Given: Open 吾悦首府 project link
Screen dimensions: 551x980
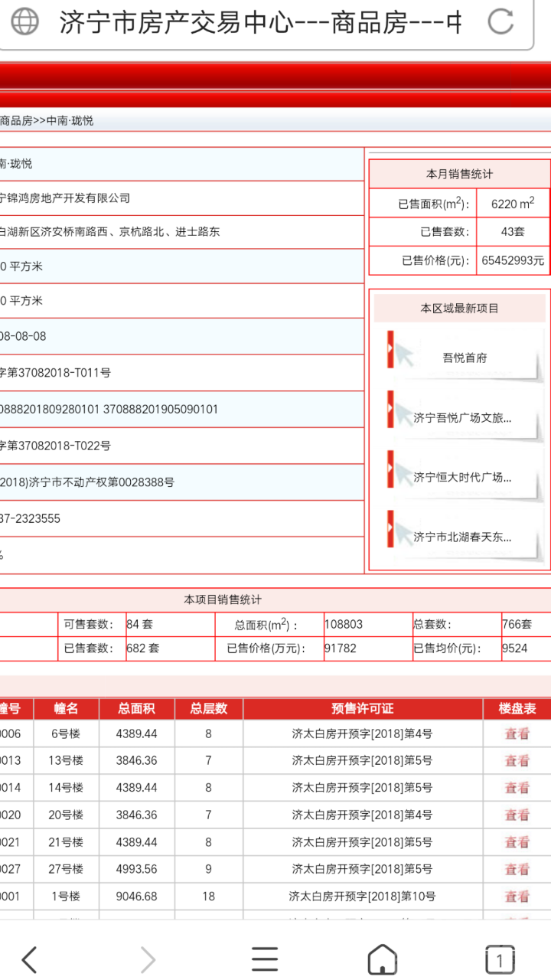Looking at the screenshot, I should (465, 358).
